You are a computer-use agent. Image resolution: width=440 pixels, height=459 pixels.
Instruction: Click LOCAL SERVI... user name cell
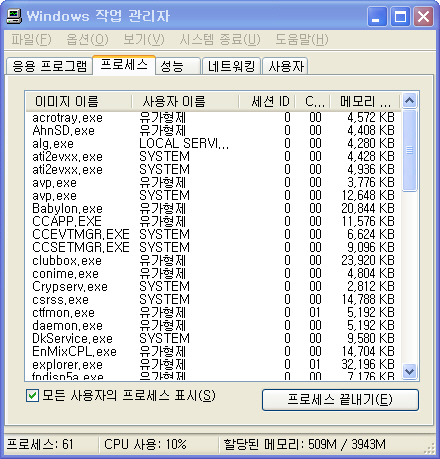tap(184, 144)
